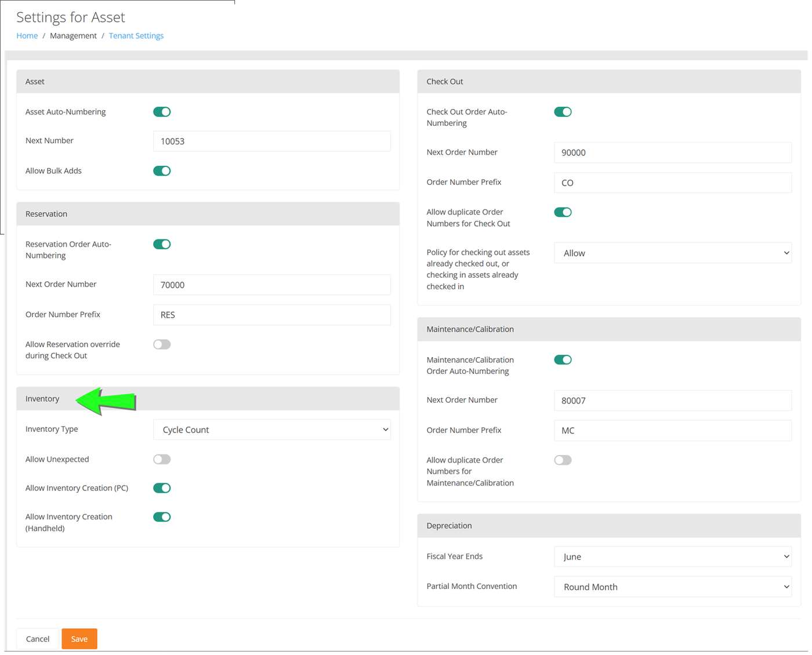Click the Management breadcrumb item

[73, 35]
